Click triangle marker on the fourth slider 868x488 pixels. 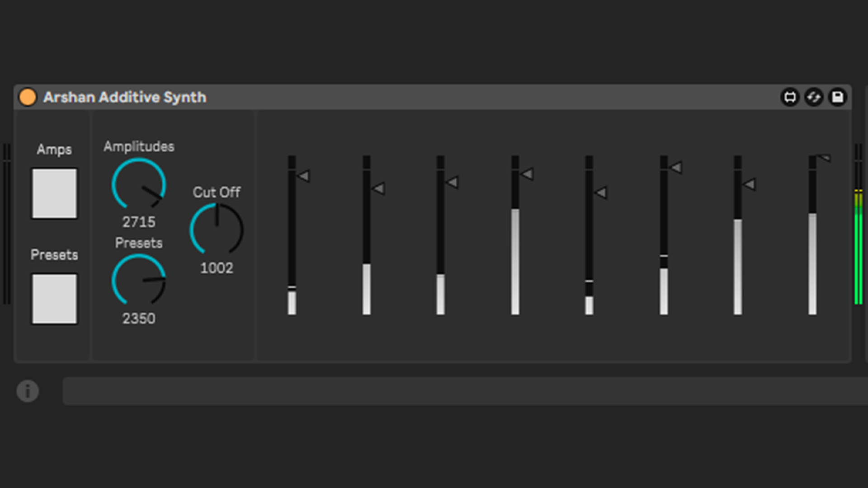tap(528, 174)
